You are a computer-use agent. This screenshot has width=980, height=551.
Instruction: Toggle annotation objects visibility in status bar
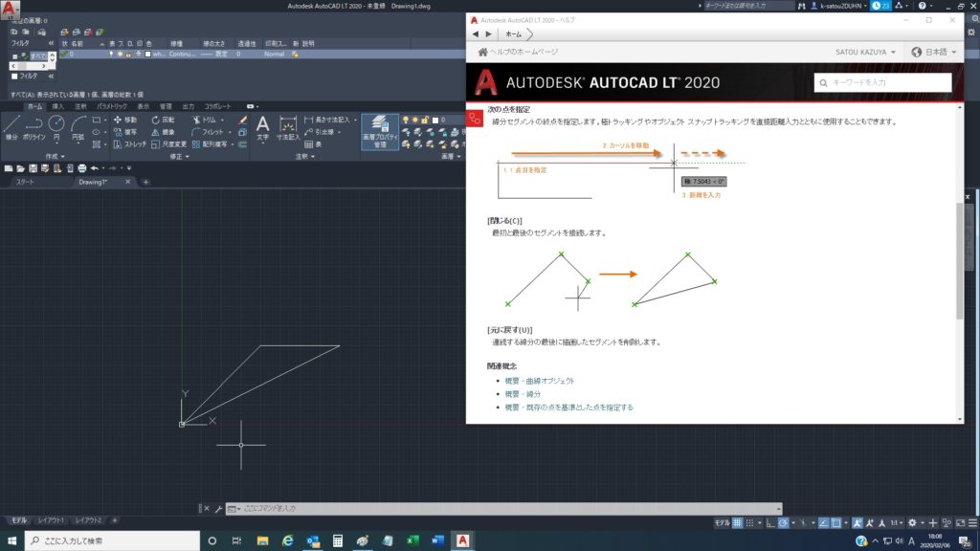(x=857, y=523)
